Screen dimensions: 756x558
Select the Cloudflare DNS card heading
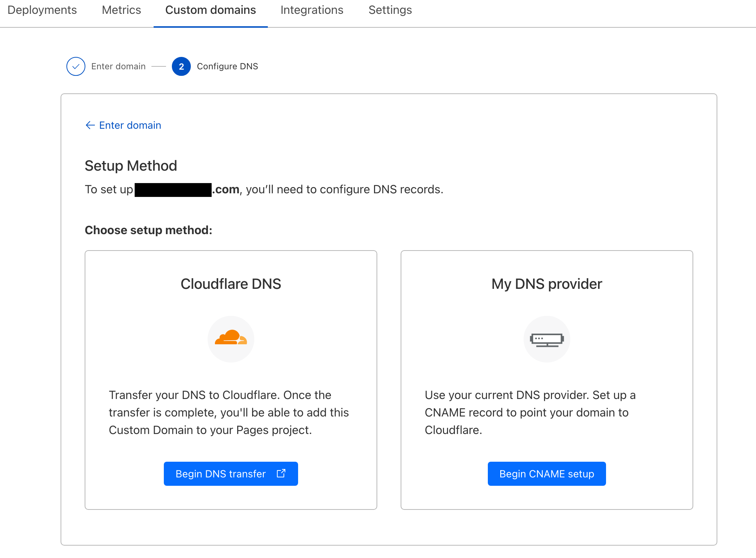[x=231, y=284]
